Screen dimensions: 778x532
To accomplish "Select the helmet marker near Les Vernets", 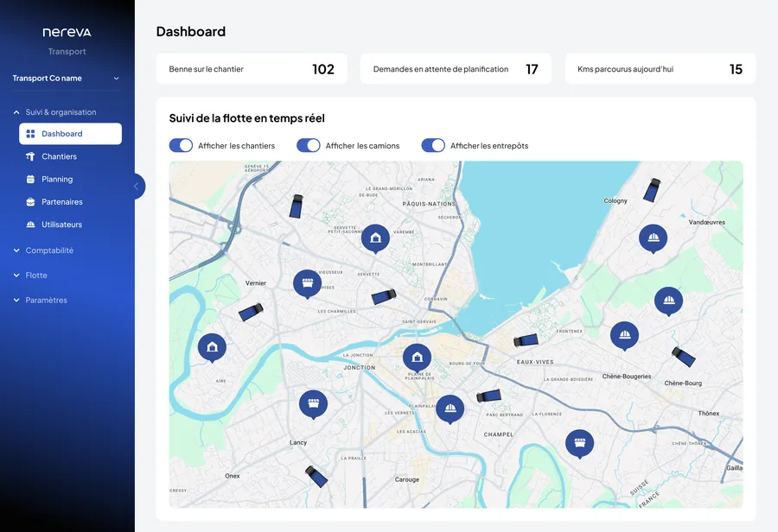I will 450,409.
